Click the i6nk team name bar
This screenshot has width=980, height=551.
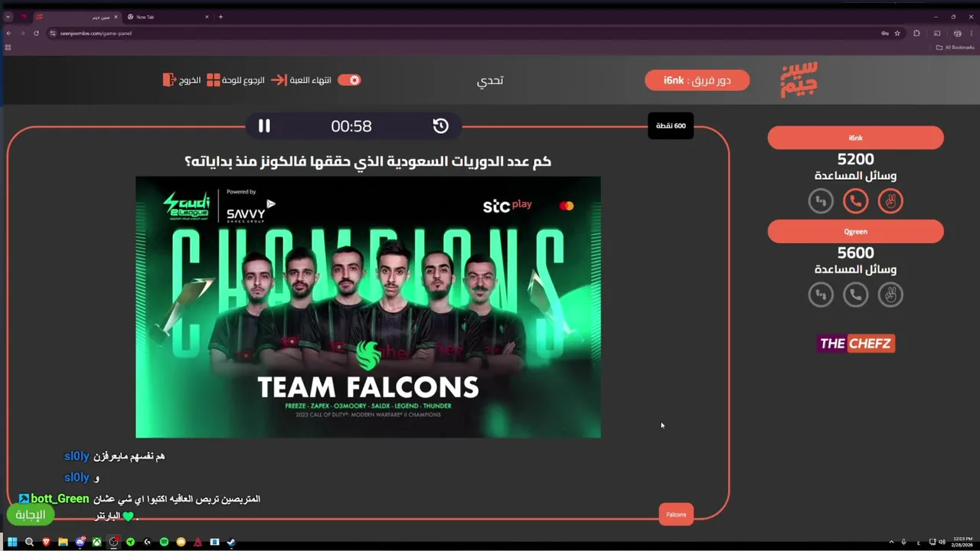click(855, 138)
